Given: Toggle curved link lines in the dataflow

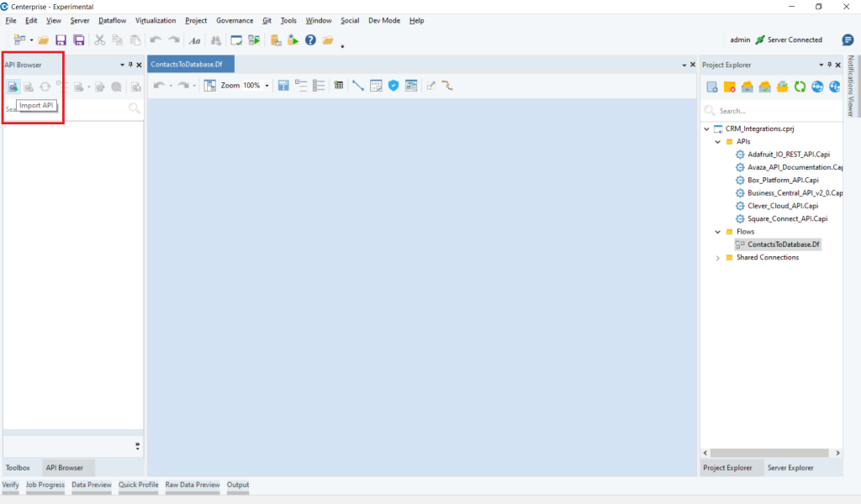Looking at the screenshot, I should [x=449, y=85].
